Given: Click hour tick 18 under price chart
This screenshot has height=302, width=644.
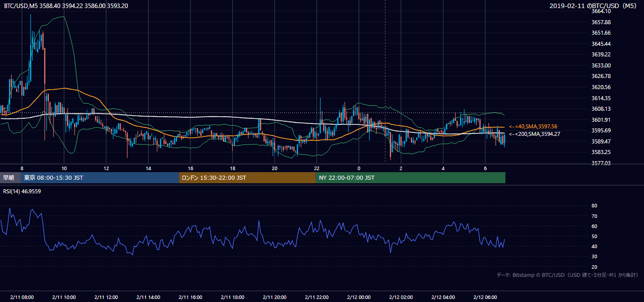Looking at the screenshot, I should pyautogui.click(x=232, y=168).
